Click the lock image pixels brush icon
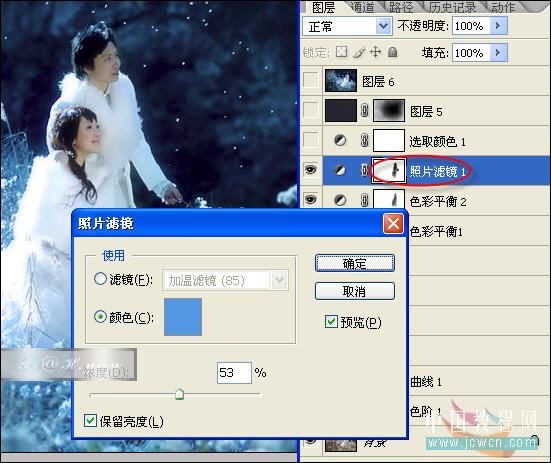Viewport: 551px width, 463px height. 359,52
